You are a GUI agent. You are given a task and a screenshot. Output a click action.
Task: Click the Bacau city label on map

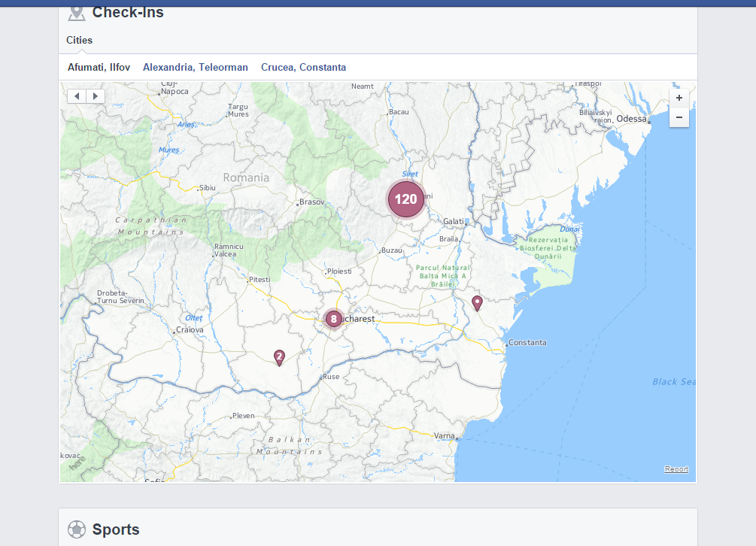399,112
